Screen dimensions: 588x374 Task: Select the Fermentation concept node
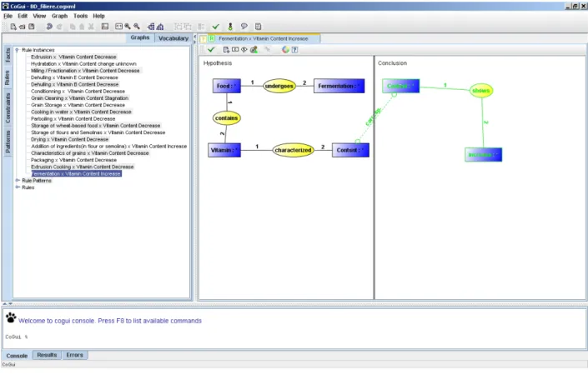339,86
